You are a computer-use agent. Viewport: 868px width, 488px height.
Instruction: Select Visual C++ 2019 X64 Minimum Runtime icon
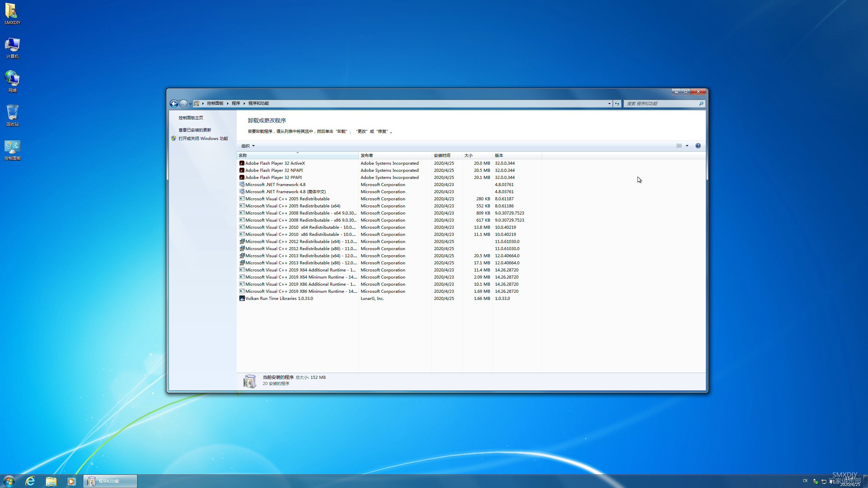(242, 277)
